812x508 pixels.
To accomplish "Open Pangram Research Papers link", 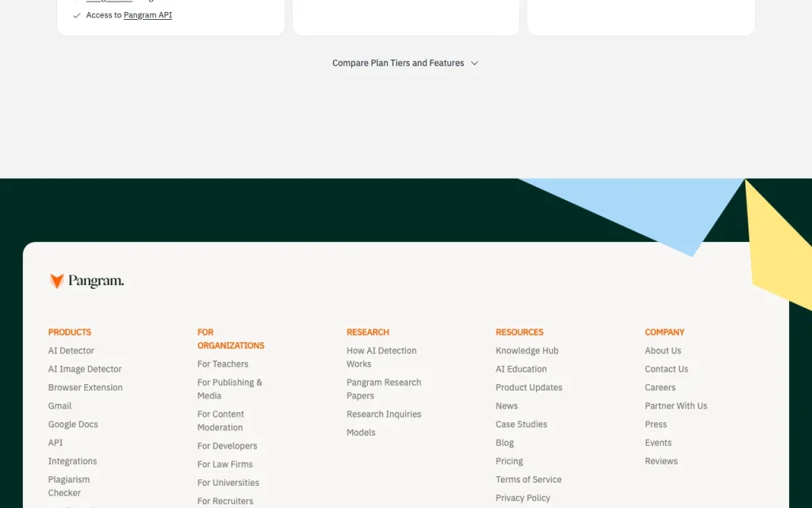I will pos(384,389).
